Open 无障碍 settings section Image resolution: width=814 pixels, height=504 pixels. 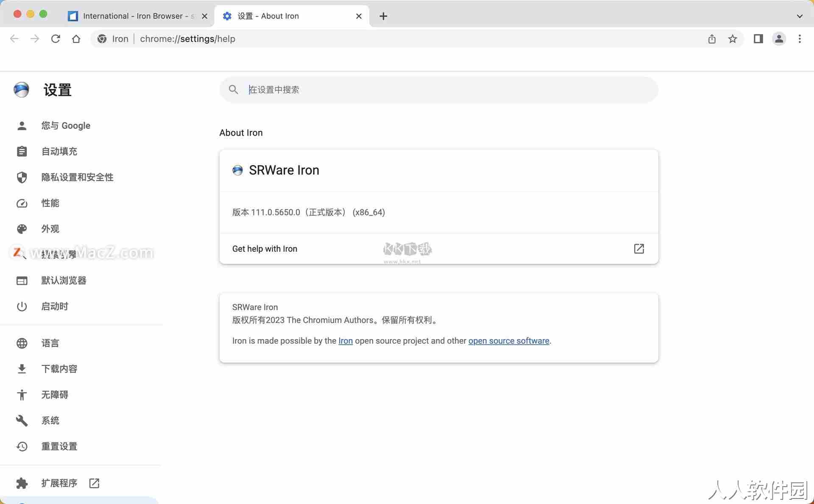pyautogui.click(x=55, y=395)
